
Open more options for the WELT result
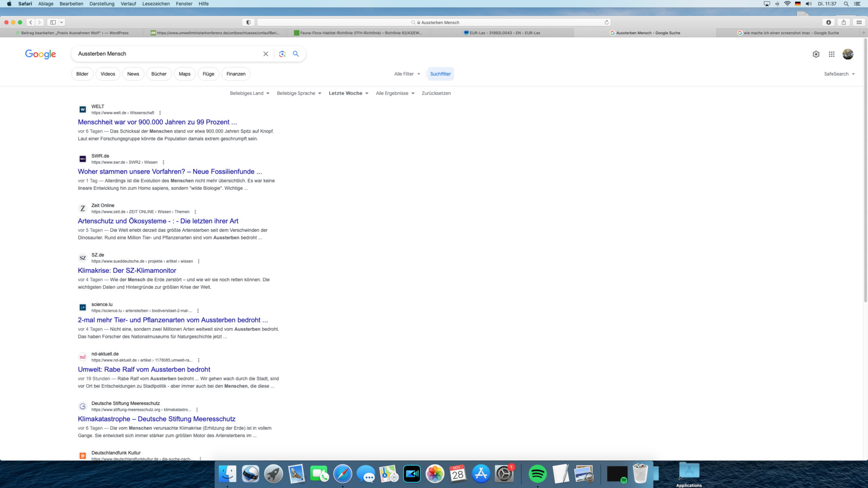point(160,113)
